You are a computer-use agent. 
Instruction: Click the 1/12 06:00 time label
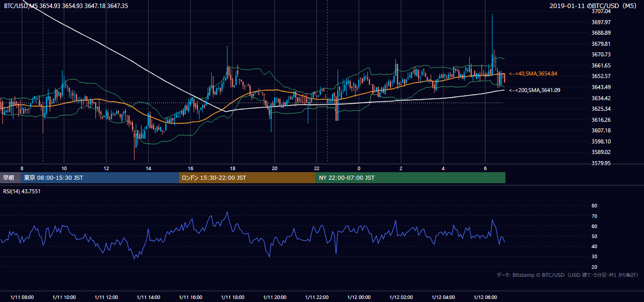(485, 297)
